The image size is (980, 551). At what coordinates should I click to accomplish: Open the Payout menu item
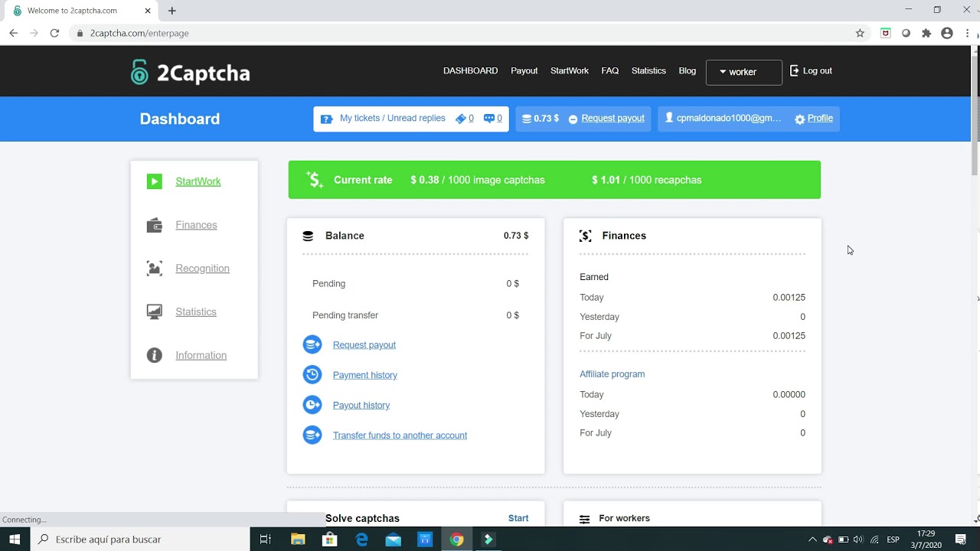[x=524, y=70]
